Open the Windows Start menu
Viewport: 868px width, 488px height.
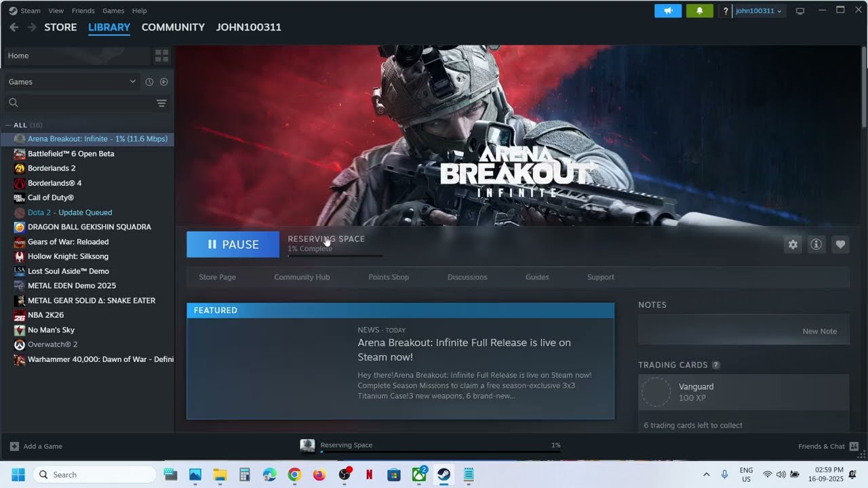coord(18,474)
